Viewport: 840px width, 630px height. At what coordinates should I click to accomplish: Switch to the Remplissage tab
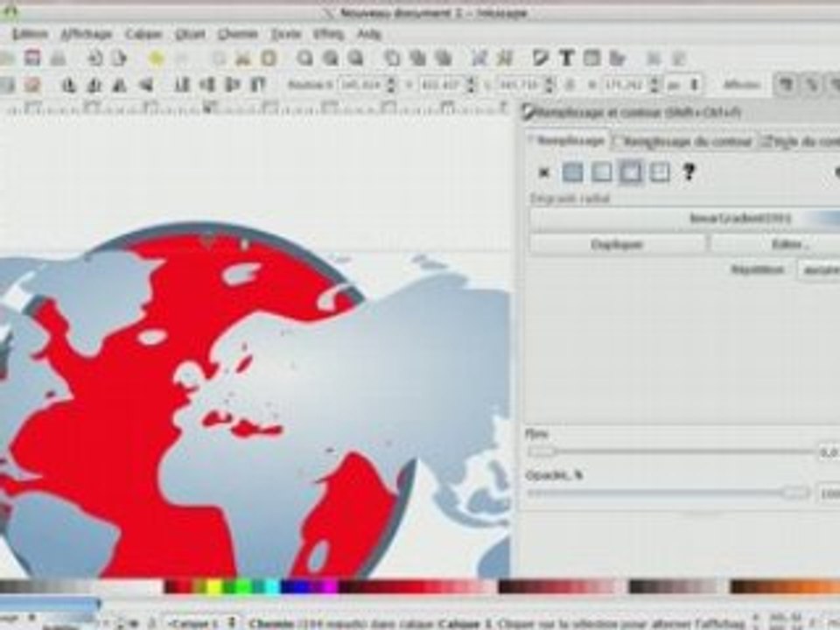(x=569, y=141)
